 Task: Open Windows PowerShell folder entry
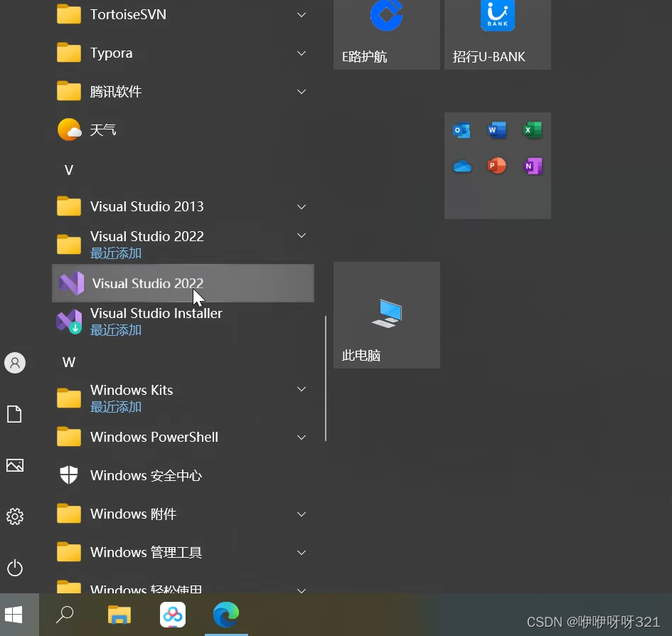click(183, 437)
